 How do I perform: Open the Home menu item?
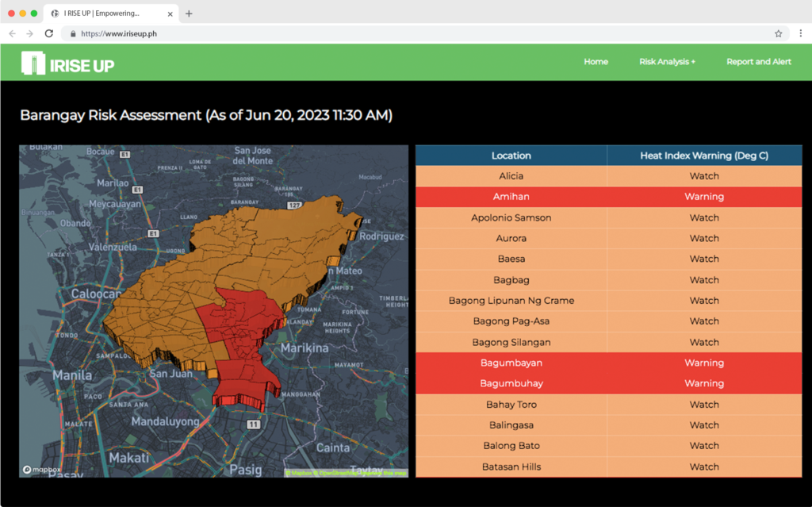click(596, 62)
